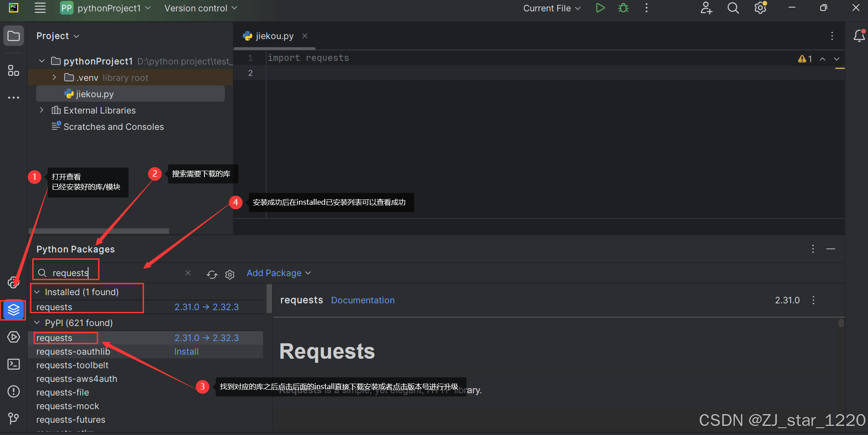Close the jiekou.py tab
Screen dimensions: 868x435
point(305,36)
